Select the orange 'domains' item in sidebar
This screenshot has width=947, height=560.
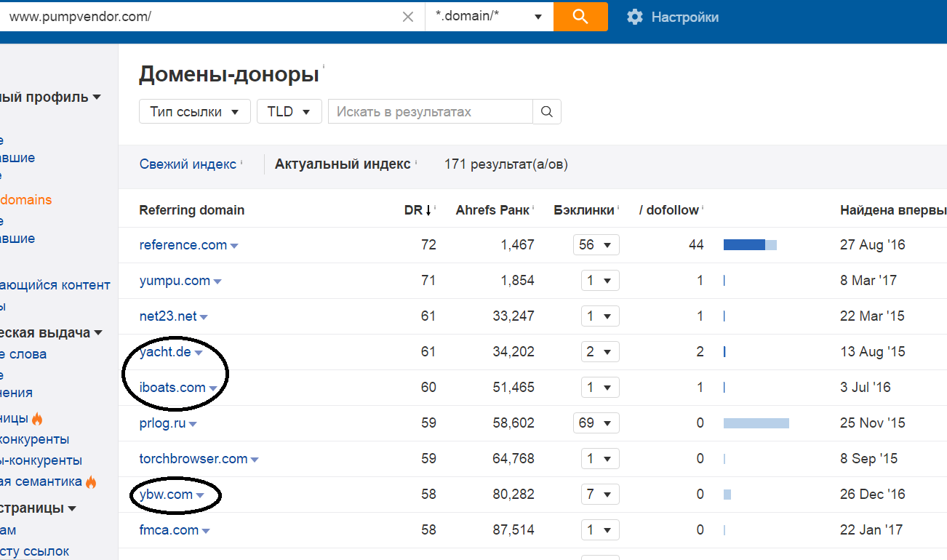pos(25,199)
